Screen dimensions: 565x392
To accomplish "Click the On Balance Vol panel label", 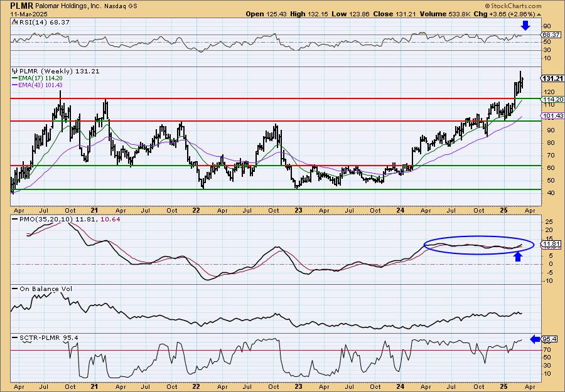I will 46,289.
